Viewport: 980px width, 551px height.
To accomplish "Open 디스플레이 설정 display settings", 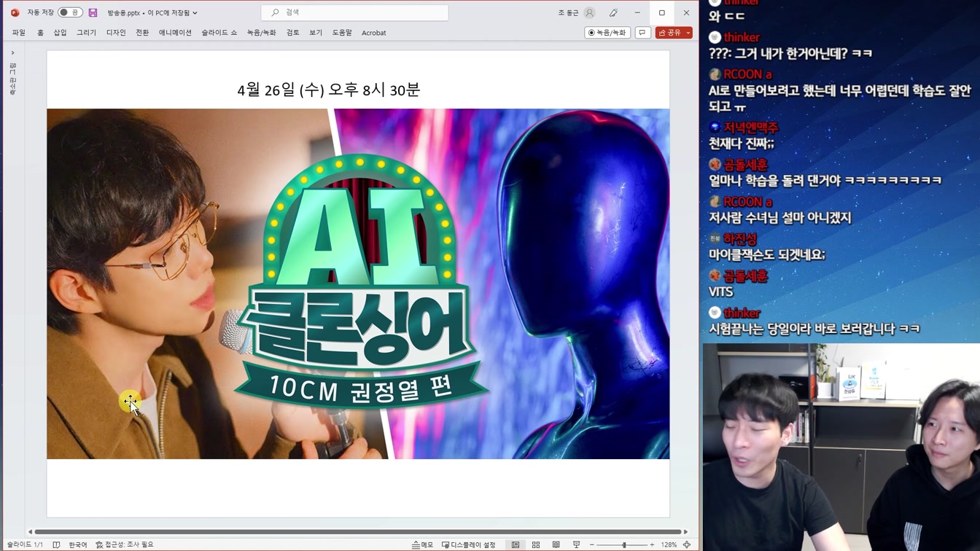I will click(x=469, y=544).
